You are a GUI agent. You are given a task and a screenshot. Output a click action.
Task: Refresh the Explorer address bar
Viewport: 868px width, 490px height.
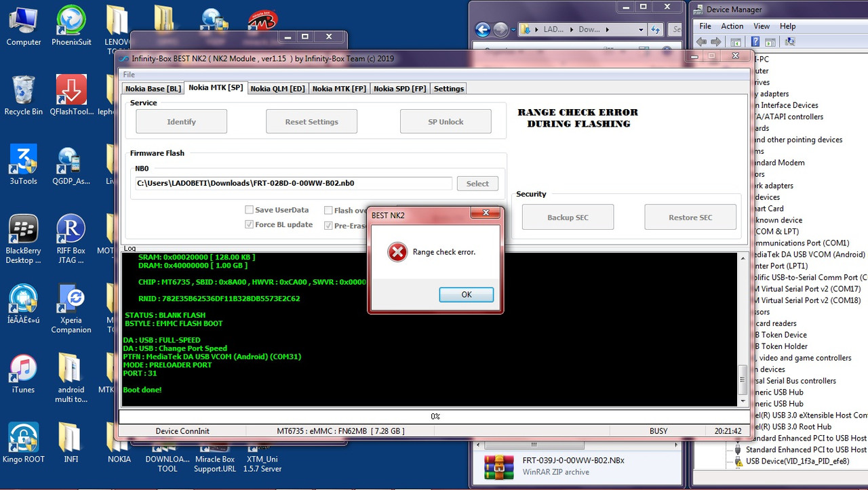pyautogui.click(x=655, y=30)
